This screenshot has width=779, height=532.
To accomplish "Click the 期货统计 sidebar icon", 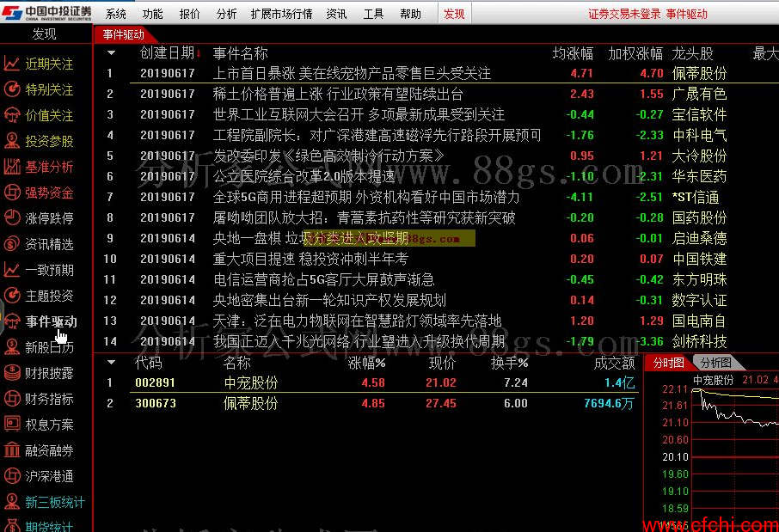I will click(11, 525).
